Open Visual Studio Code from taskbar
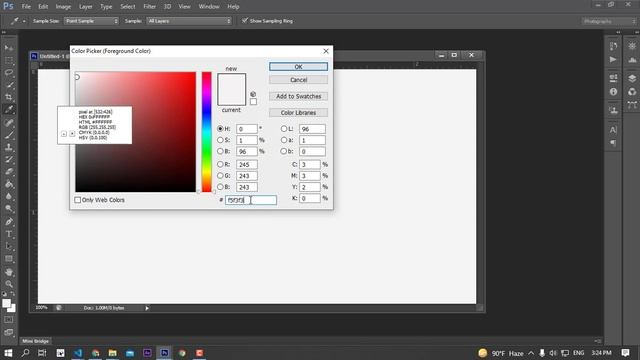Image resolution: width=640 pixels, height=360 pixels. tap(78, 353)
